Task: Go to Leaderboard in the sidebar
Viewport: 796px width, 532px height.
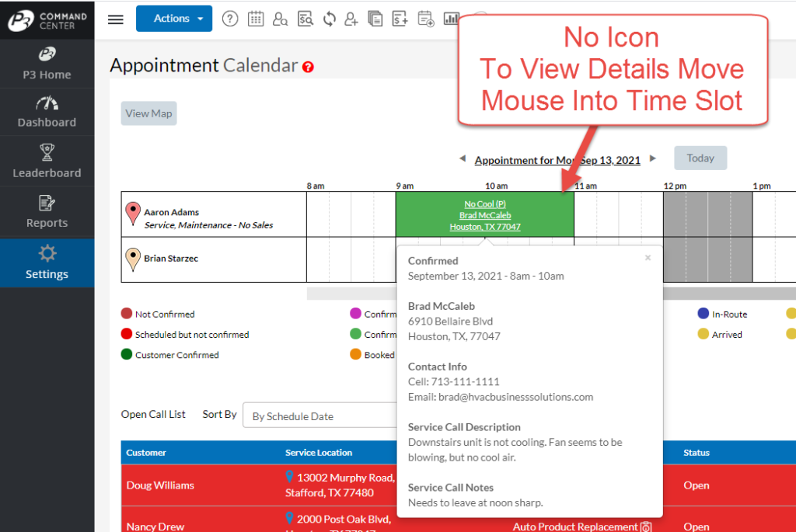Action: pos(47,162)
